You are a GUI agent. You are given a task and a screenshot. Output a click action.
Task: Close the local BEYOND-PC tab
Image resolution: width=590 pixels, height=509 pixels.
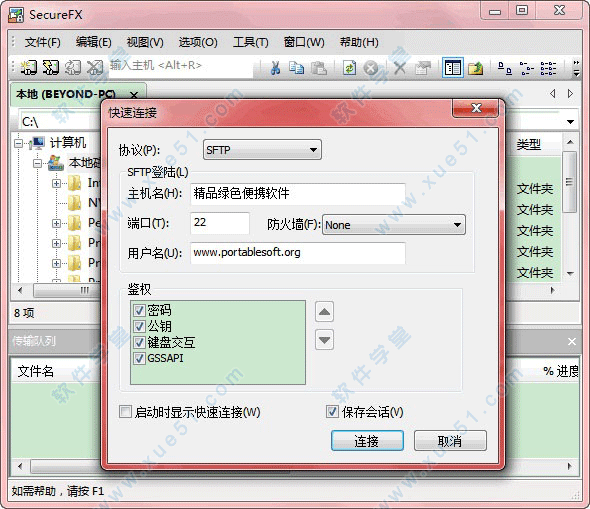tap(134, 95)
